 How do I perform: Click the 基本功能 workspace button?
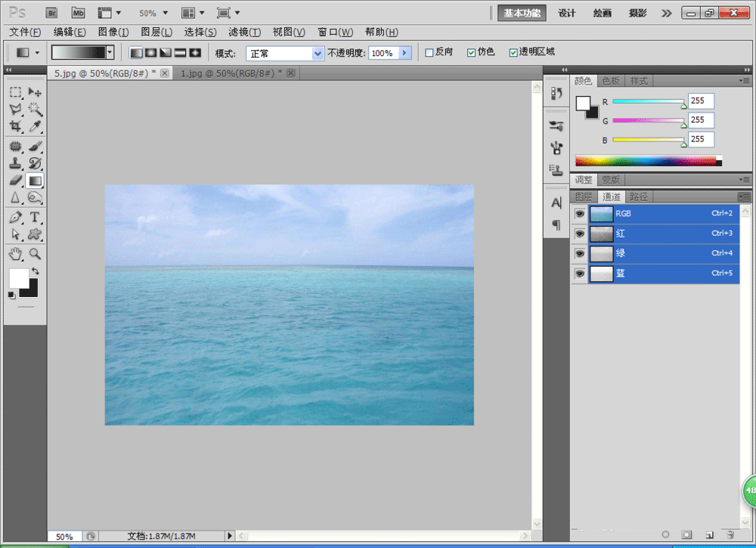click(522, 13)
